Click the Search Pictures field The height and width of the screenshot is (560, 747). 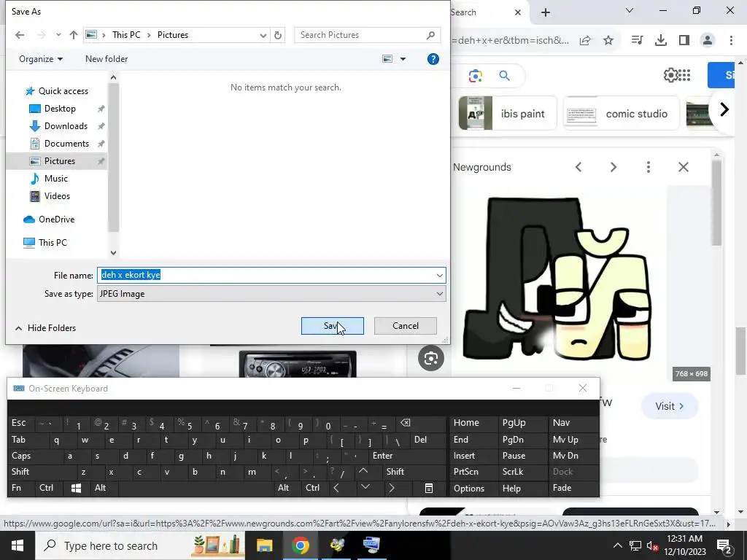(x=368, y=35)
